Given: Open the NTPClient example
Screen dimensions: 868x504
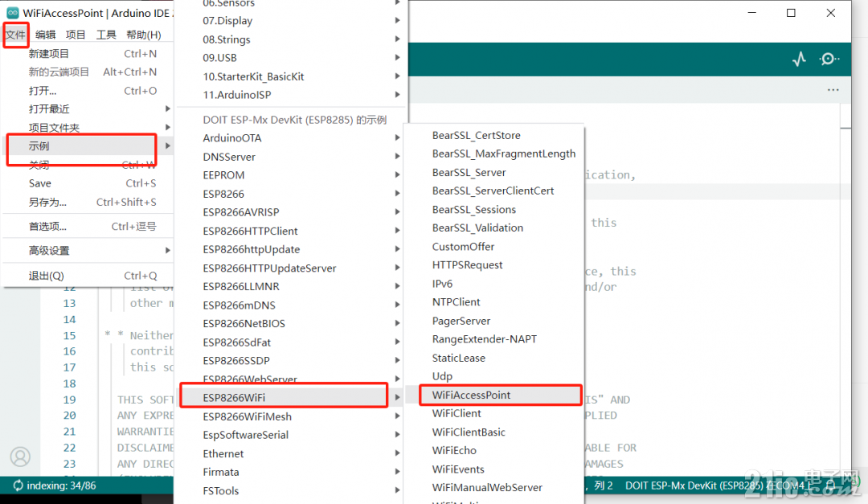Looking at the screenshot, I should tap(493, 302).
